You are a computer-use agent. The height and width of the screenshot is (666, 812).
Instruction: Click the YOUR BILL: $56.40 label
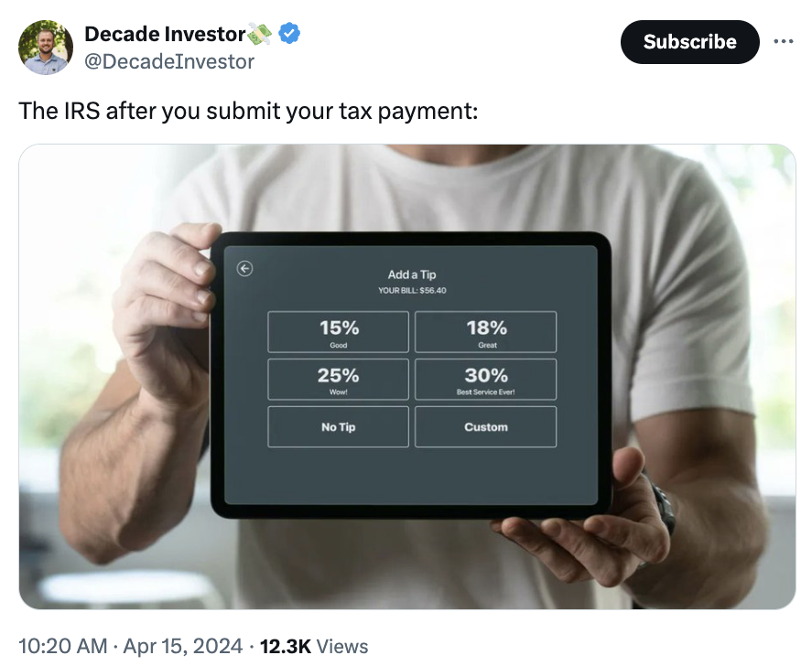412,289
